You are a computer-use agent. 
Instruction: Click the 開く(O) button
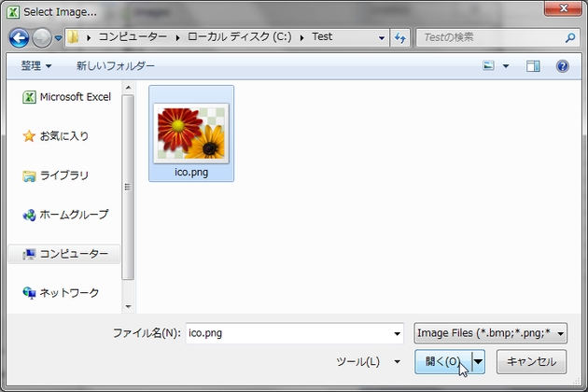pos(443,361)
